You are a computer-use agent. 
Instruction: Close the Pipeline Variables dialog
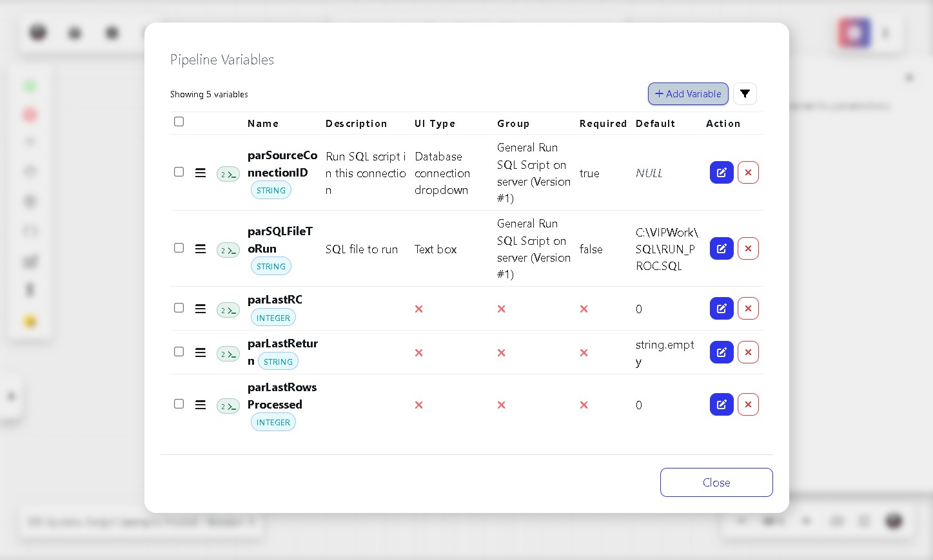(x=716, y=483)
